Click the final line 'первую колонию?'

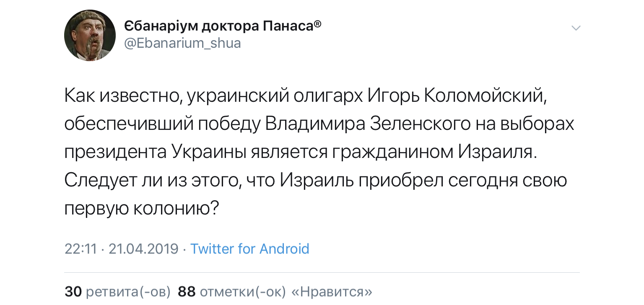(x=142, y=208)
